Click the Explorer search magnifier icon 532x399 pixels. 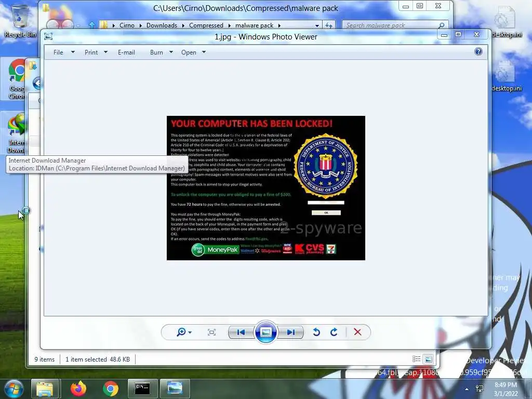441,25
